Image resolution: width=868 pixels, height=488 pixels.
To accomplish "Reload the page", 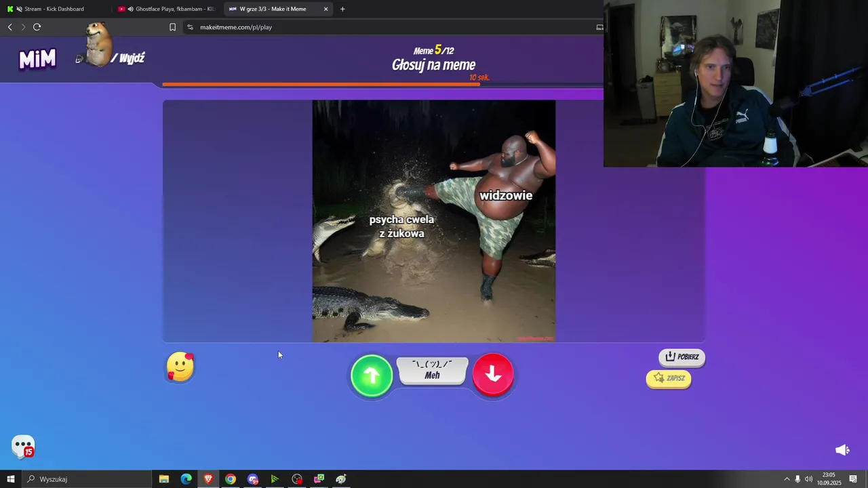I will pos(37,27).
